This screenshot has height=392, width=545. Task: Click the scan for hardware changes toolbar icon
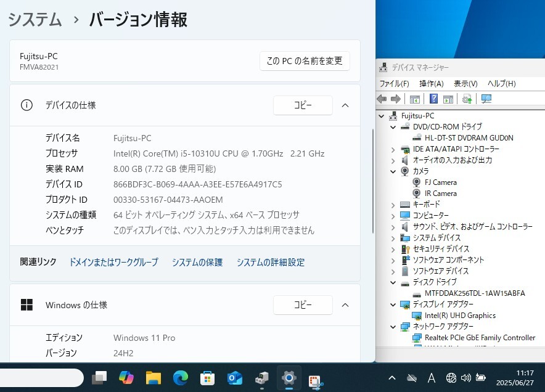tap(486, 99)
